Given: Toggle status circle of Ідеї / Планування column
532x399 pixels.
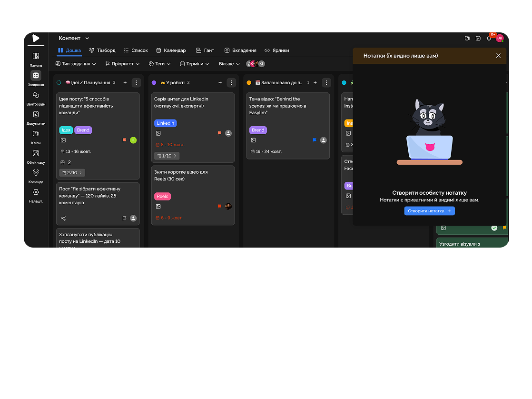Looking at the screenshot, I should pos(59,83).
